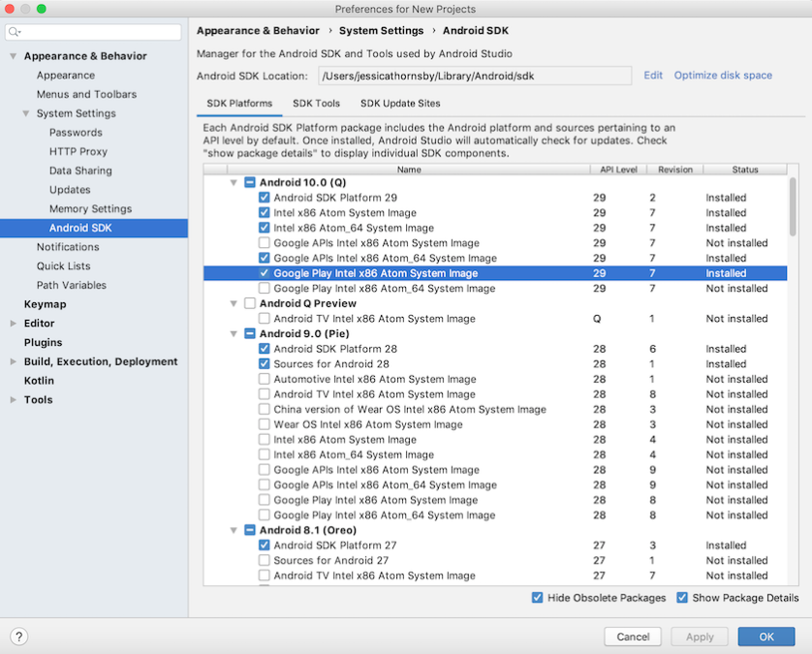The image size is (812, 654).
Task: Enable the Automotive Intel x86 Atom System Image package
Action: pyautogui.click(x=262, y=379)
